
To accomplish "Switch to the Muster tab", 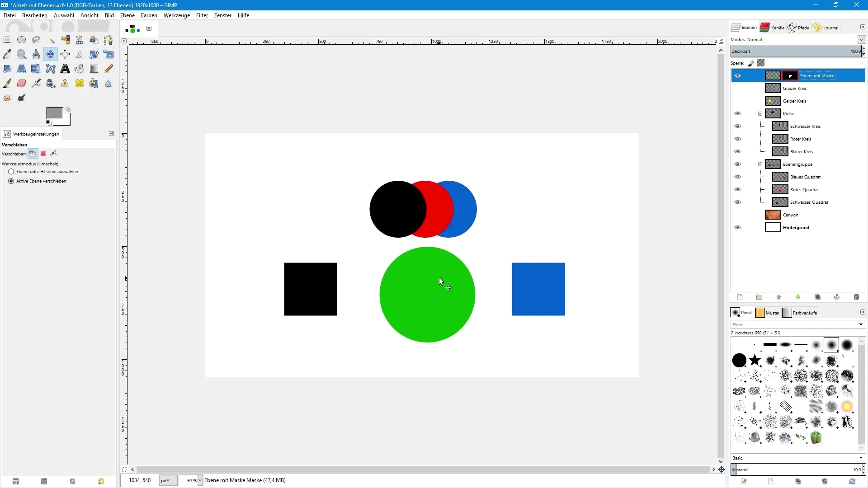I will (x=768, y=313).
